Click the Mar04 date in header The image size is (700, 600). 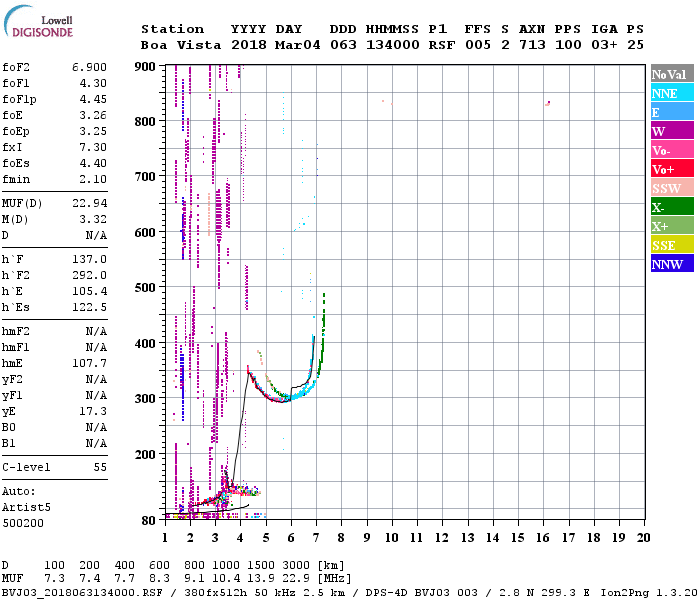[297, 45]
